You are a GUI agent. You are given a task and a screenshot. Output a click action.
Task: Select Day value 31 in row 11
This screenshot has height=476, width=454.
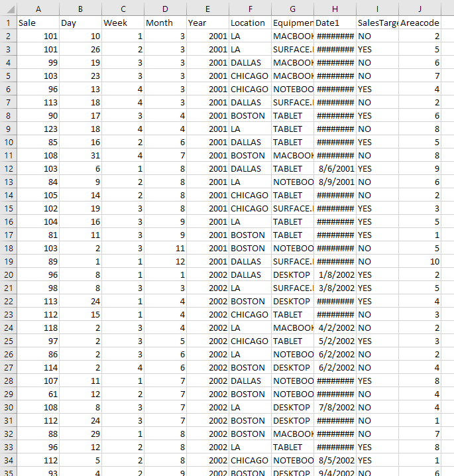pyautogui.click(x=80, y=155)
